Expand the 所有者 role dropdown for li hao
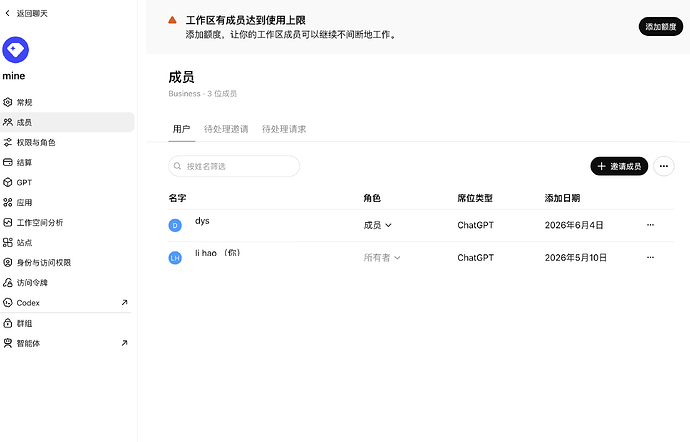The height and width of the screenshot is (442, 690). click(382, 258)
